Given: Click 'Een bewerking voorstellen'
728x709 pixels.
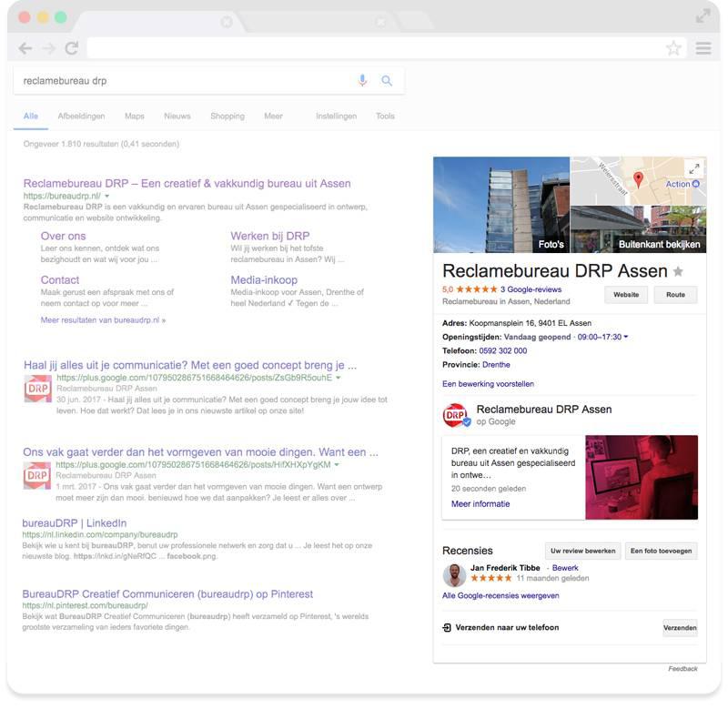Looking at the screenshot, I should (x=488, y=384).
